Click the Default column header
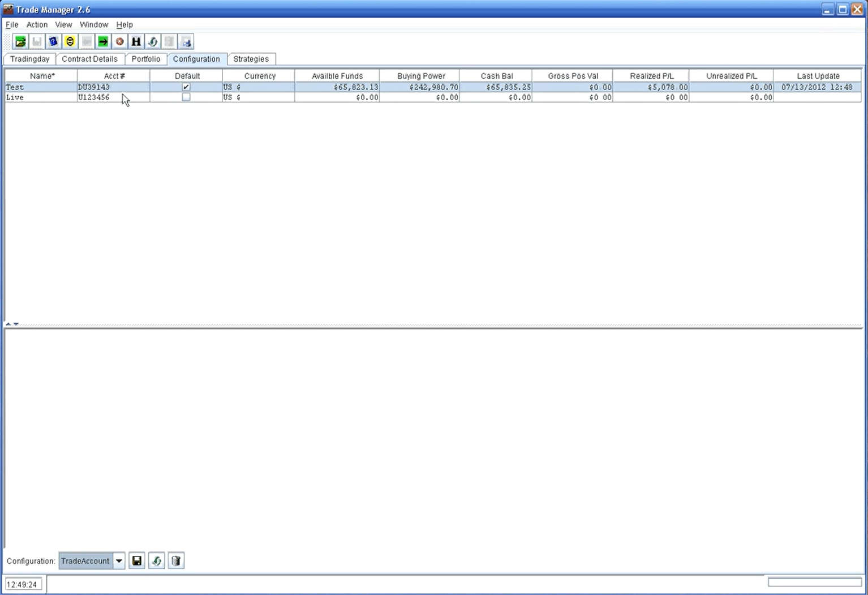 (186, 76)
